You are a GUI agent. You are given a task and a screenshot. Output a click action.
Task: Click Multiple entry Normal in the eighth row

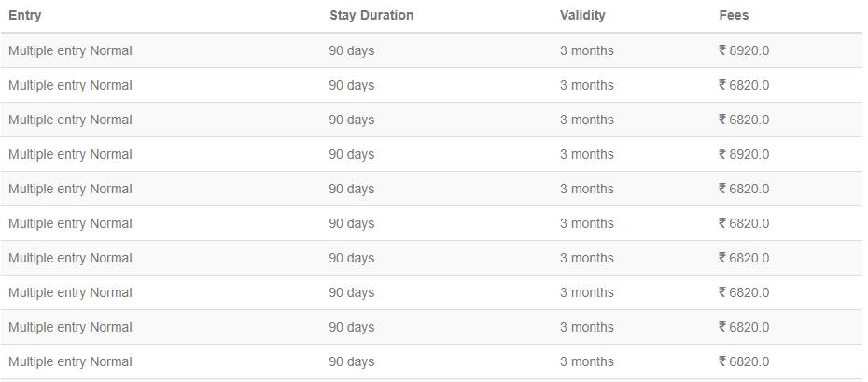[x=70, y=293]
